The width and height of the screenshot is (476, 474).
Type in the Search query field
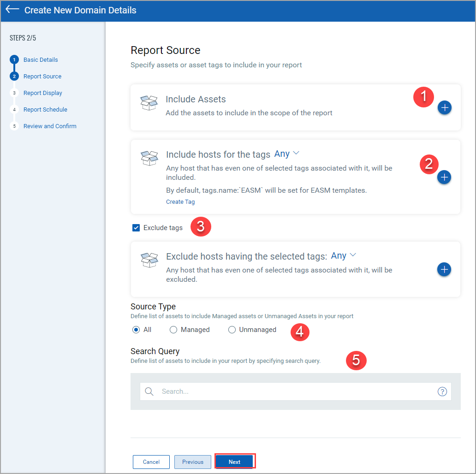click(x=295, y=391)
